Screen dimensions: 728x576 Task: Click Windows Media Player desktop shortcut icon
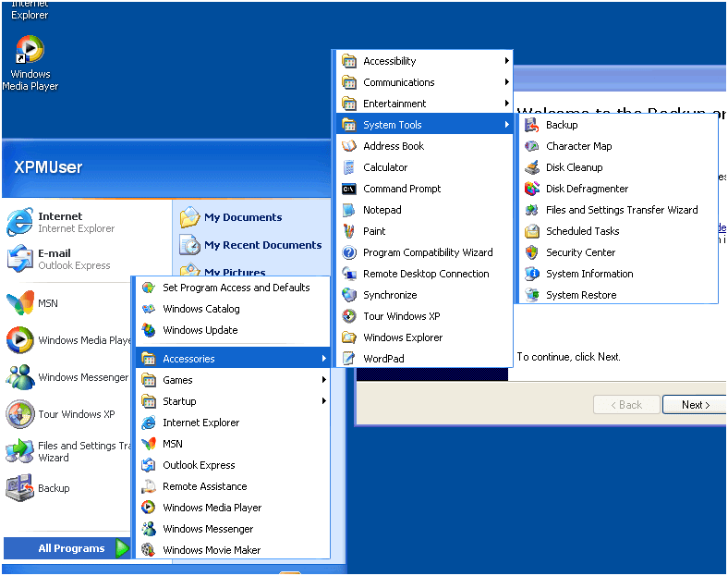point(30,49)
